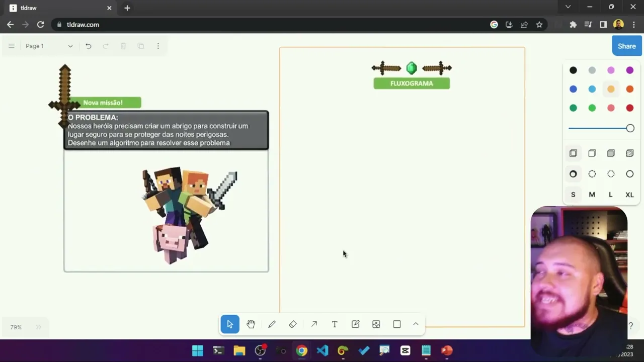
Task: Open the Image asset tool
Action: click(376, 324)
